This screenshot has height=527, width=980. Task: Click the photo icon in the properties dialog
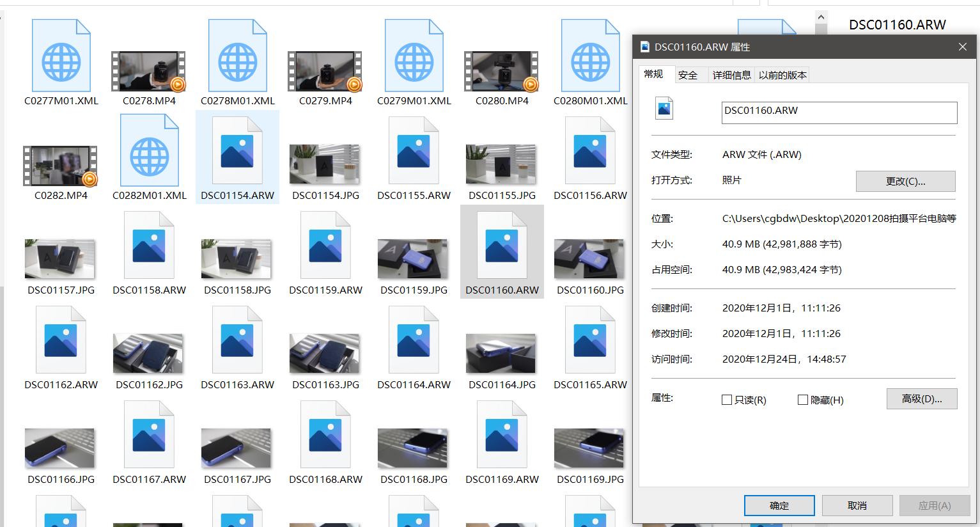(x=664, y=108)
